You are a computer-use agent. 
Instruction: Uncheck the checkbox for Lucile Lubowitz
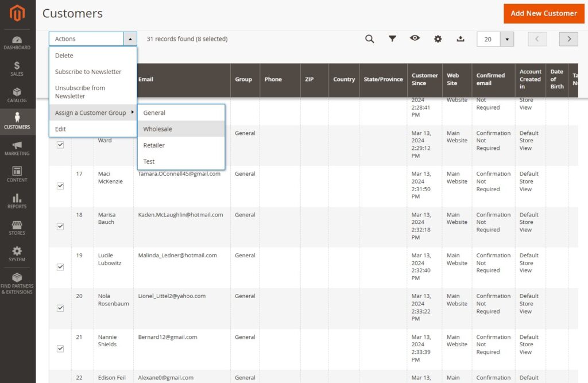pyautogui.click(x=60, y=267)
